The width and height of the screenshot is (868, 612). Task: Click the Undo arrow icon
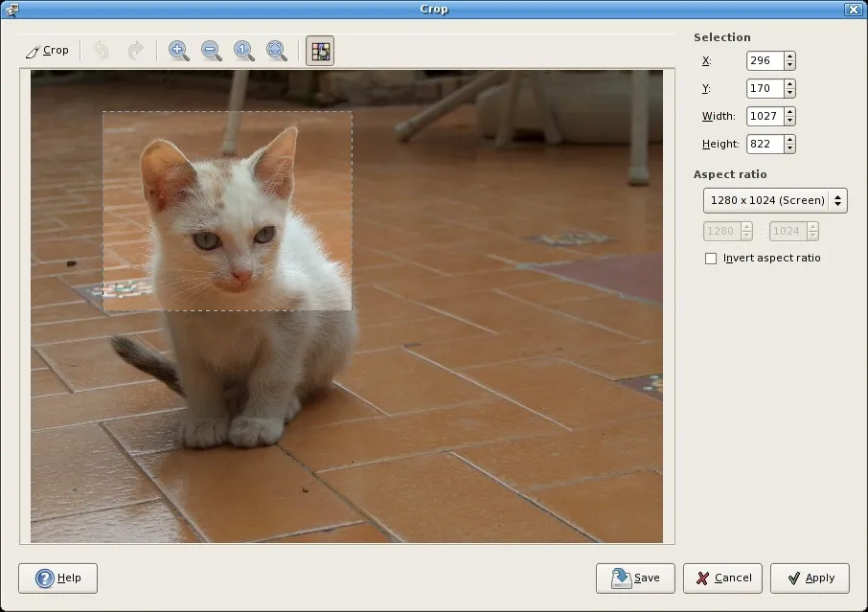click(102, 51)
